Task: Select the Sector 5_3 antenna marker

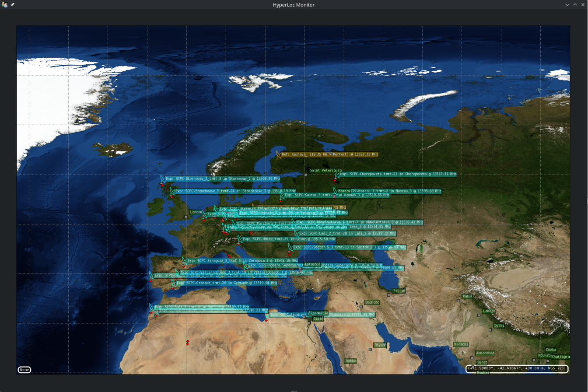Action: 290,248
